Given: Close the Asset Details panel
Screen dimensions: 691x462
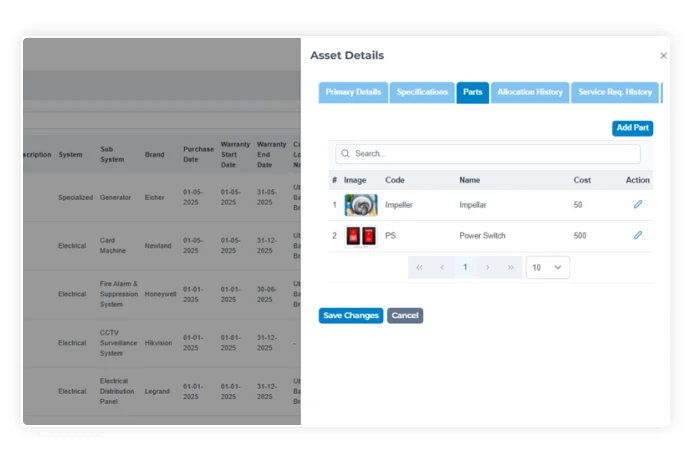Looking at the screenshot, I should [663, 56].
